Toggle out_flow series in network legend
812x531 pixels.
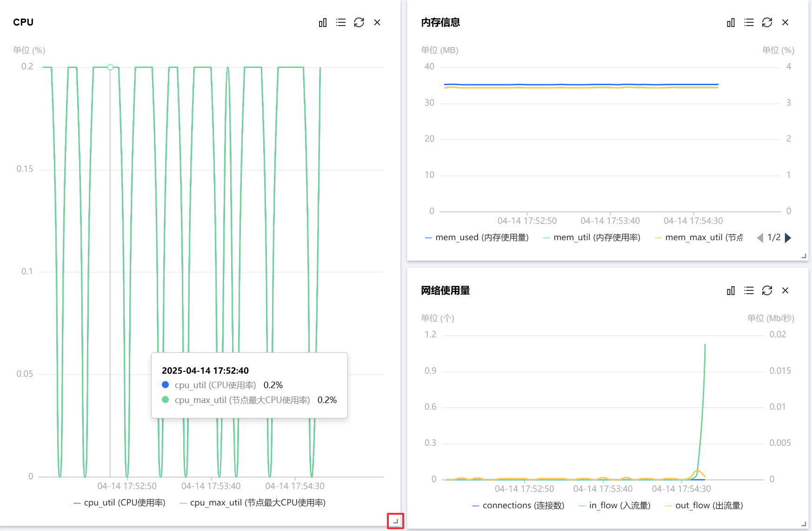point(704,505)
